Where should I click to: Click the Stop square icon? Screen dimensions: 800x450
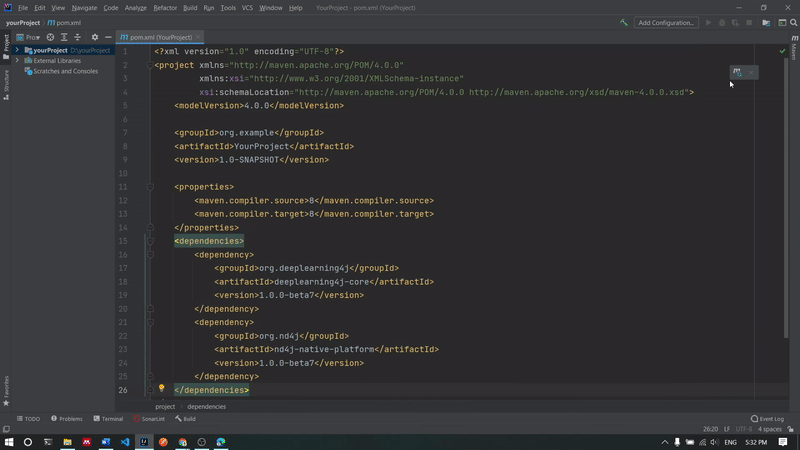pyautogui.click(x=749, y=22)
